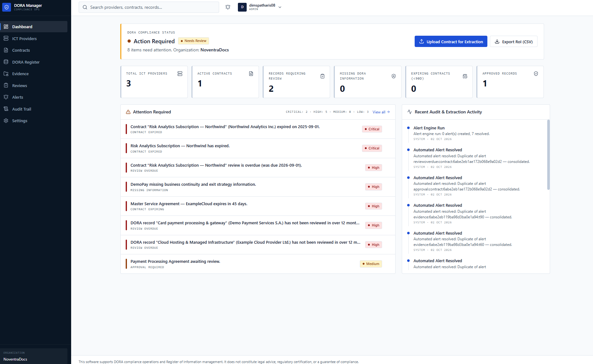This screenshot has height=364, width=593.
Task: Click the DORA Manager shield logo
Action: (7, 7)
